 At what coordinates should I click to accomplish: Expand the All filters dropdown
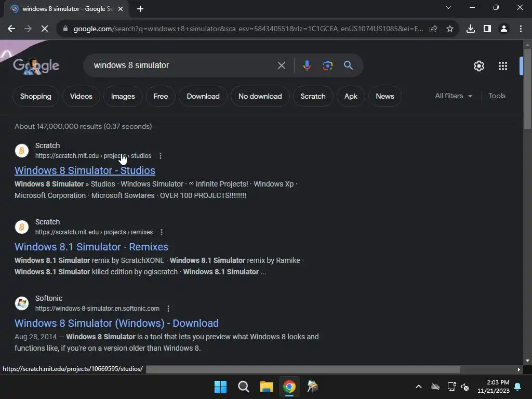point(453,96)
